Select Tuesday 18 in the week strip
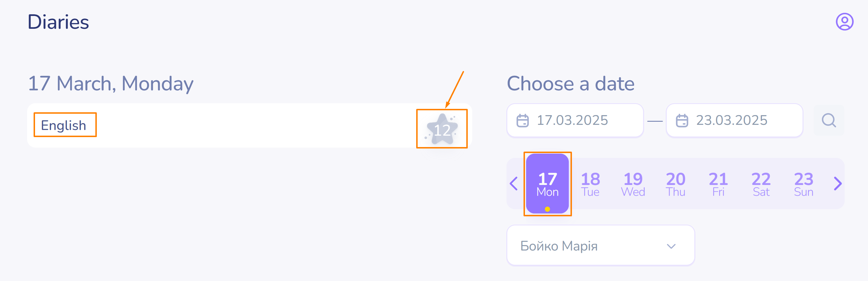868x281 pixels. tap(590, 184)
